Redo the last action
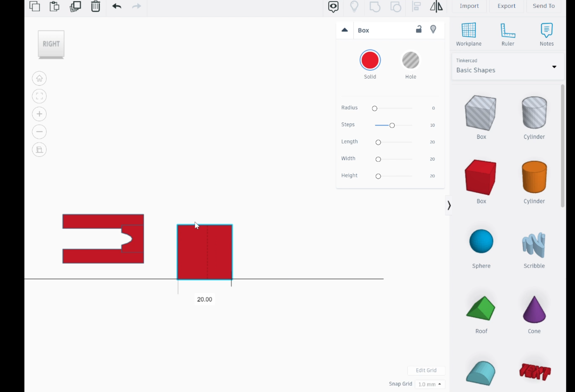The height and width of the screenshot is (392, 575). (x=136, y=6)
